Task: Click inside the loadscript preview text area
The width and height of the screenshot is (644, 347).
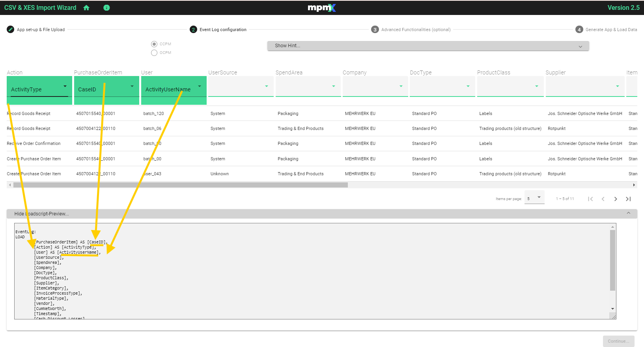Action: [x=312, y=271]
